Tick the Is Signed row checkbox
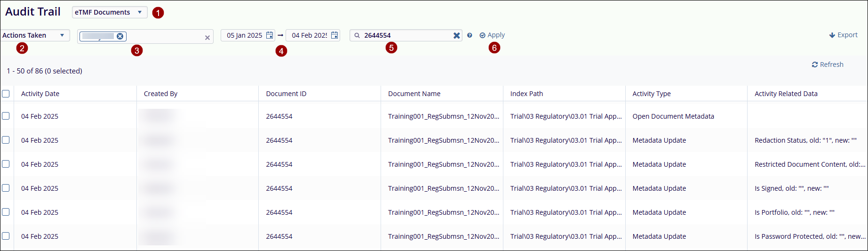The image size is (868, 251). click(6, 188)
